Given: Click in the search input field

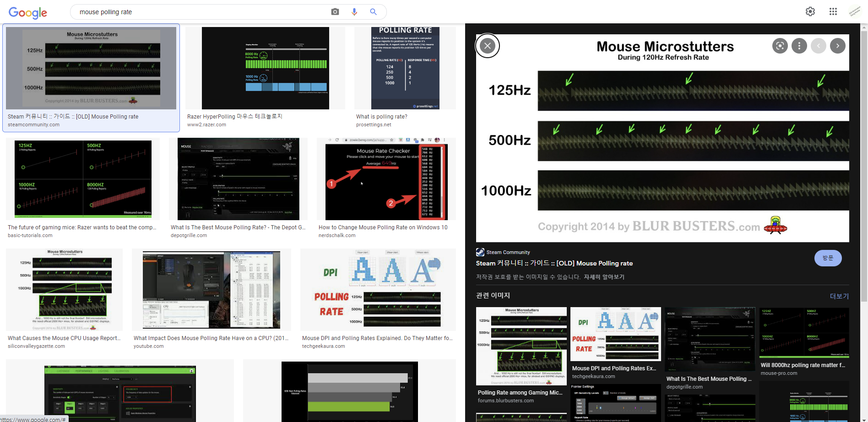Looking at the screenshot, I should pos(201,12).
